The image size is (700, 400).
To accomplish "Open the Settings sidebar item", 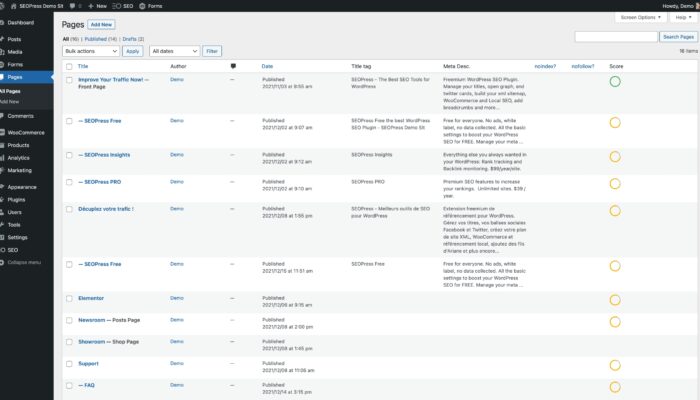I will coord(17,237).
